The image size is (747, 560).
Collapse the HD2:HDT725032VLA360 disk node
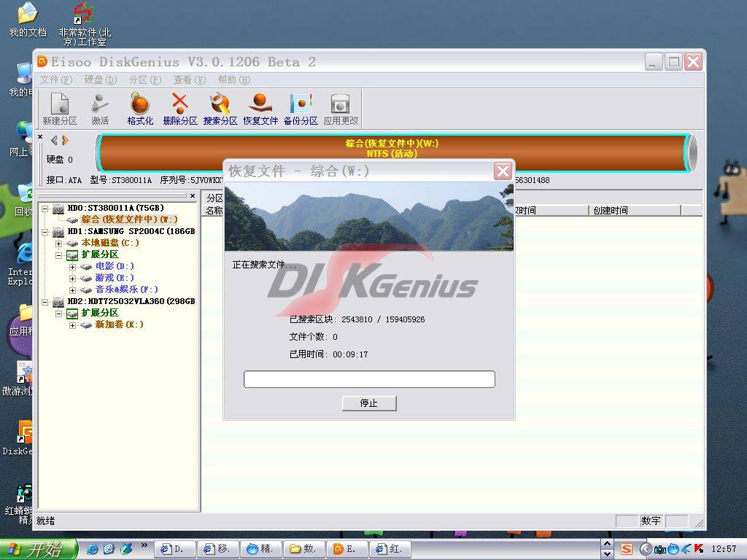click(44, 302)
